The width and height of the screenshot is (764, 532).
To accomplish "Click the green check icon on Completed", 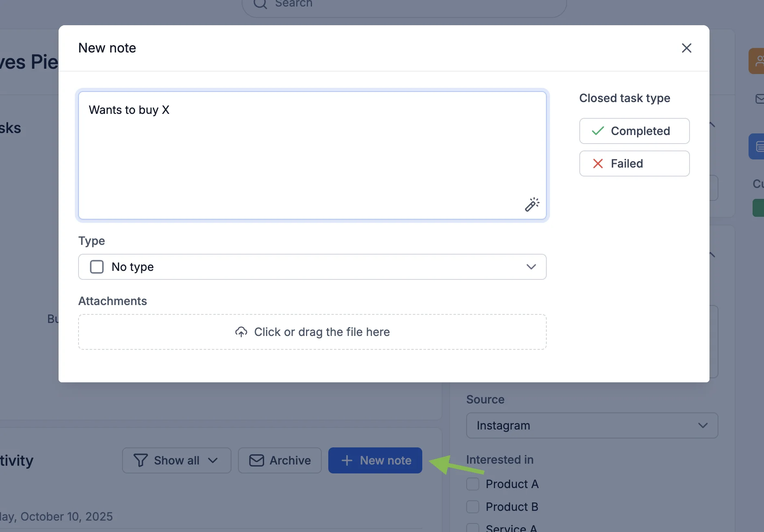I will [598, 131].
